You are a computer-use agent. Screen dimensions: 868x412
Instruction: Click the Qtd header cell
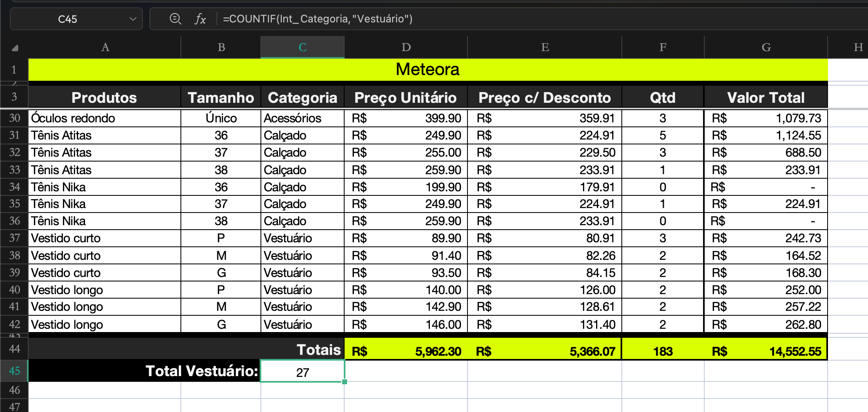coord(663,97)
